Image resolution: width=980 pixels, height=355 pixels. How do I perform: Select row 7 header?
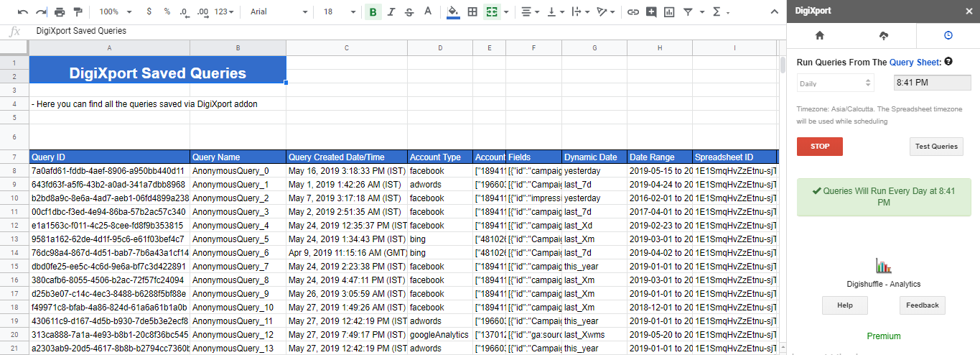14,157
